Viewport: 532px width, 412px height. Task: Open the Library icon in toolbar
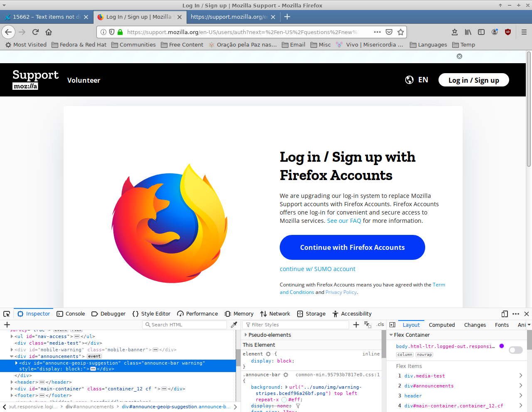468,32
